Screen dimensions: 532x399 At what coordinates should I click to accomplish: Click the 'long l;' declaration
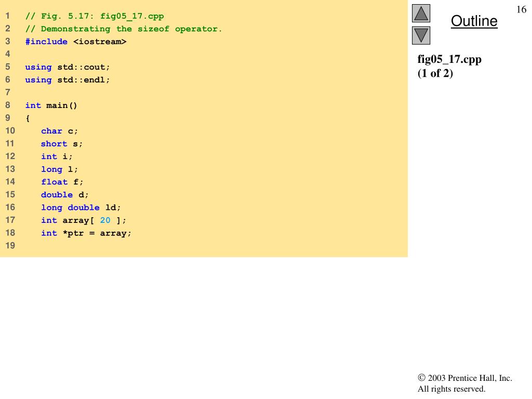pos(59,169)
